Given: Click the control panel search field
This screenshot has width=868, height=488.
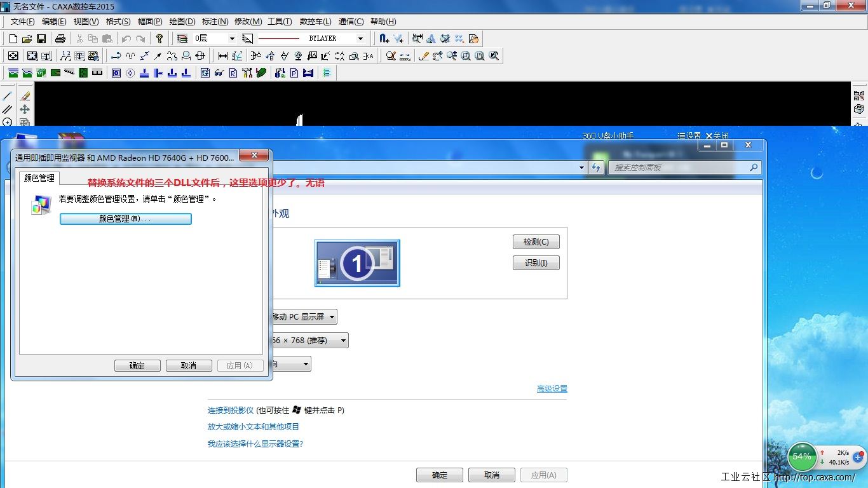Looking at the screenshot, I should (x=680, y=168).
